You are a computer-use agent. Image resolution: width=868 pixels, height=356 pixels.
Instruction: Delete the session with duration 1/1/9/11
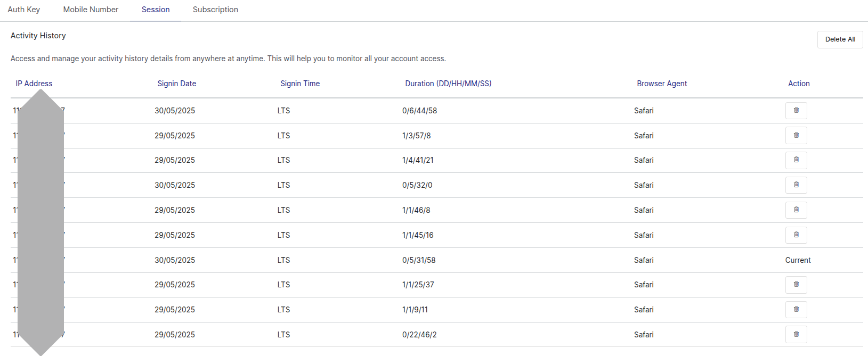click(796, 310)
